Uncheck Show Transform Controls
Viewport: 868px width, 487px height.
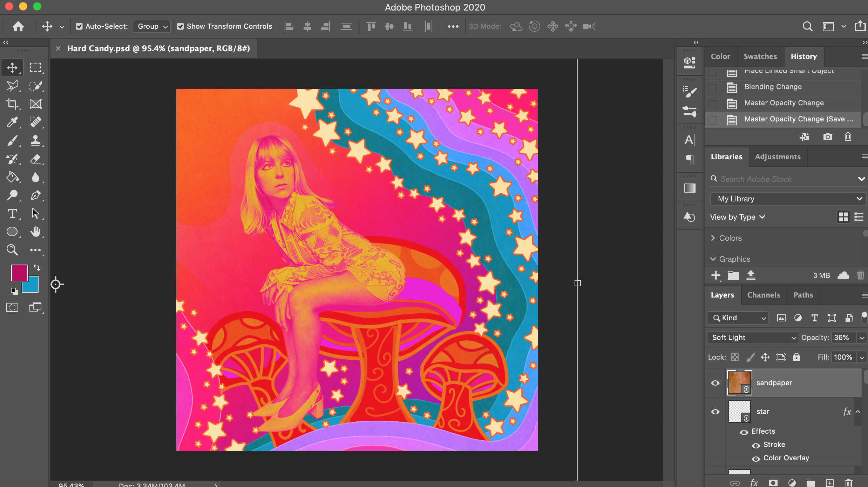[x=181, y=26]
